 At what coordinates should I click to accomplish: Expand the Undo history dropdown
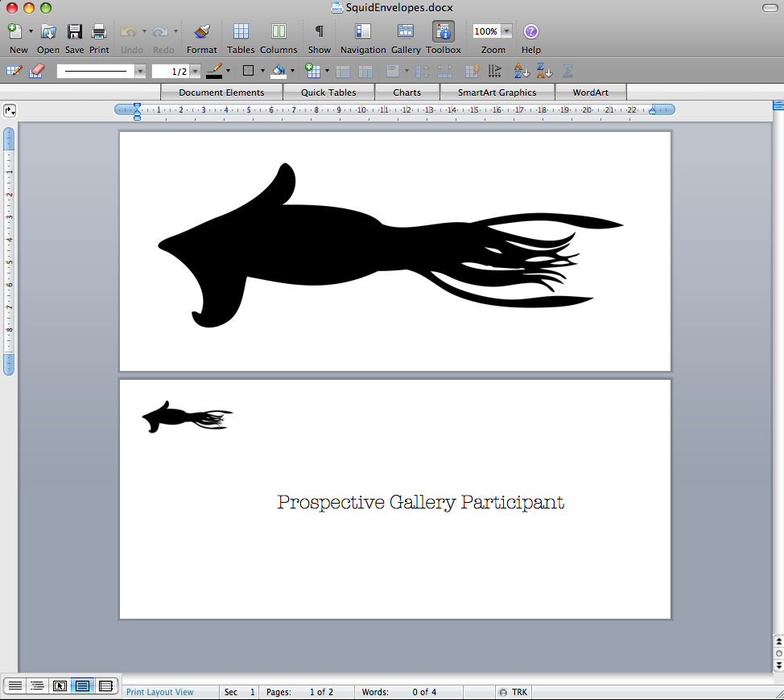coord(144,31)
